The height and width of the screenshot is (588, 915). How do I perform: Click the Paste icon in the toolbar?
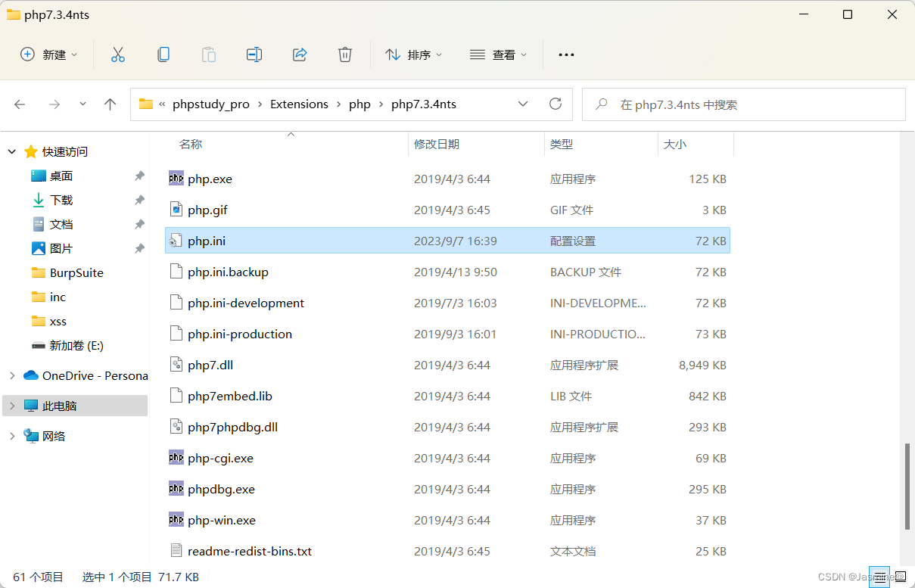209,54
